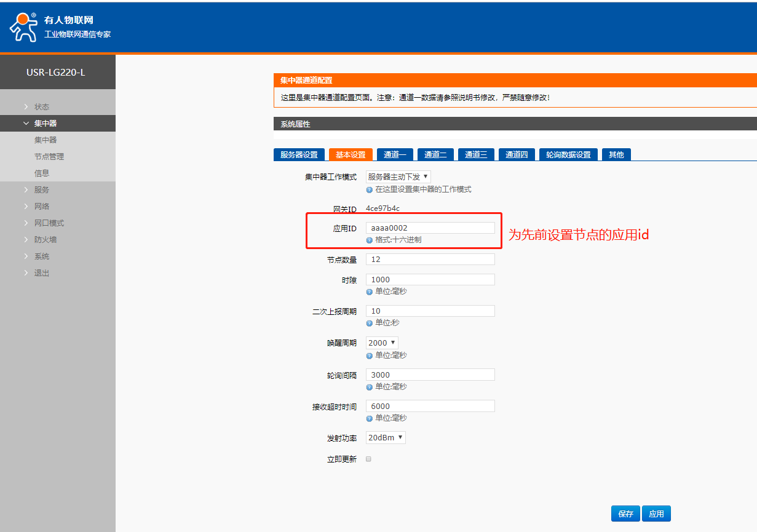
Task: Click help icon under 轮询间隔 field
Action: tap(370, 387)
